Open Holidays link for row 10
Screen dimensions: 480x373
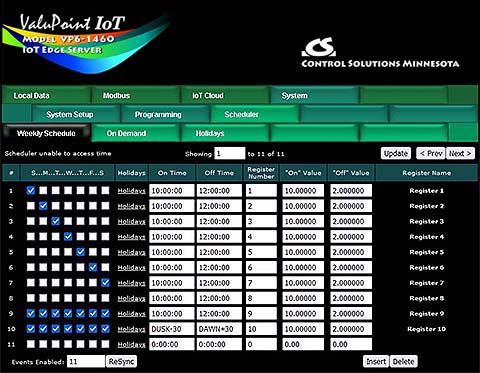pos(131,329)
